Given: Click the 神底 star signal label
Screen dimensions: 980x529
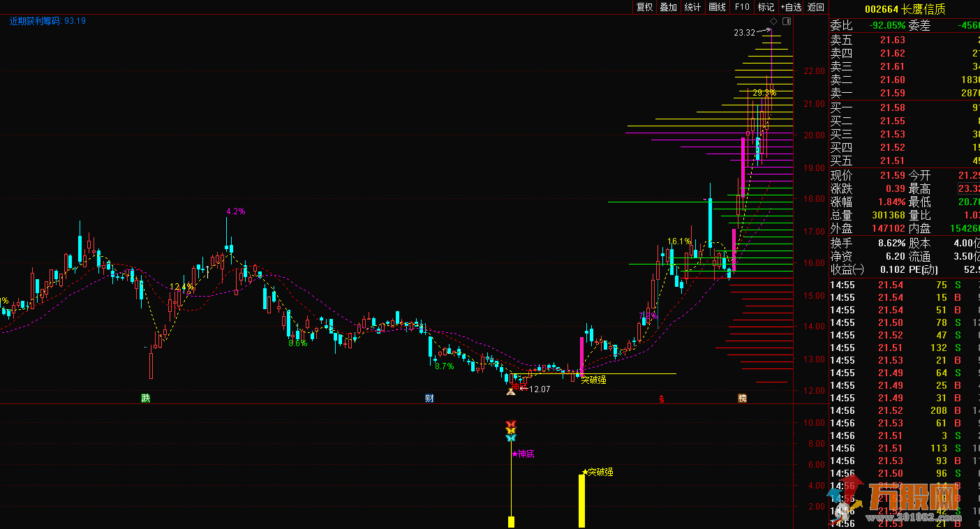Looking at the screenshot, I should (523, 454).
